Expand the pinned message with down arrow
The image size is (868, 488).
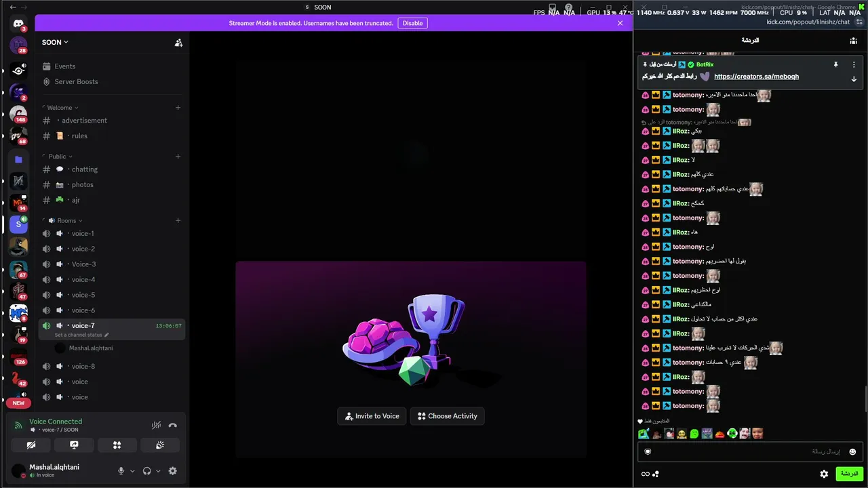pyautogui.click(x=854, y=79)
